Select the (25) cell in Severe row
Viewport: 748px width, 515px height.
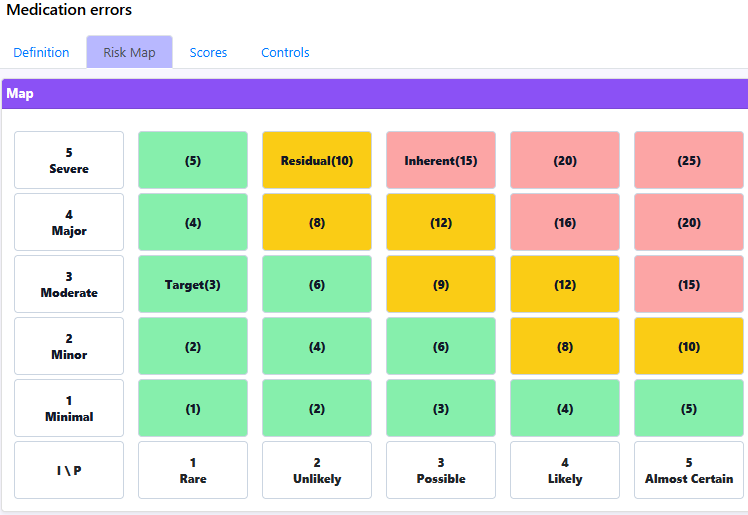[x=689, y=160]
